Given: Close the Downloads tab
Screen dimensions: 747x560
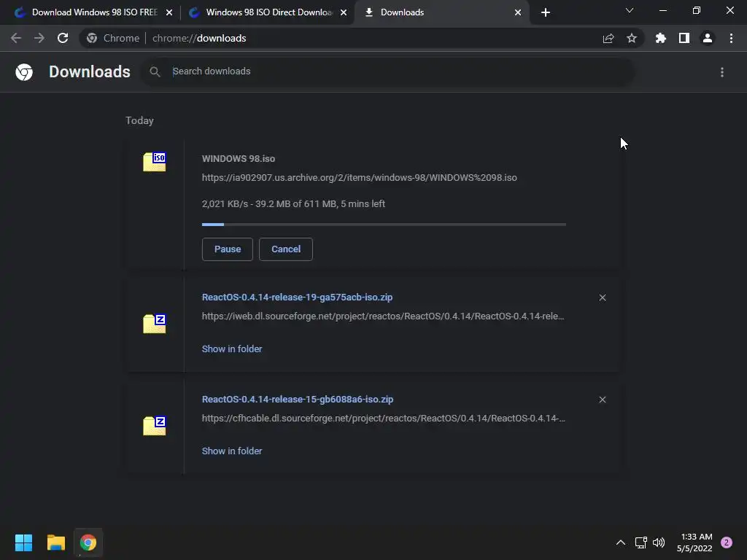Looking at the screenshot, I should pos(518,12).
